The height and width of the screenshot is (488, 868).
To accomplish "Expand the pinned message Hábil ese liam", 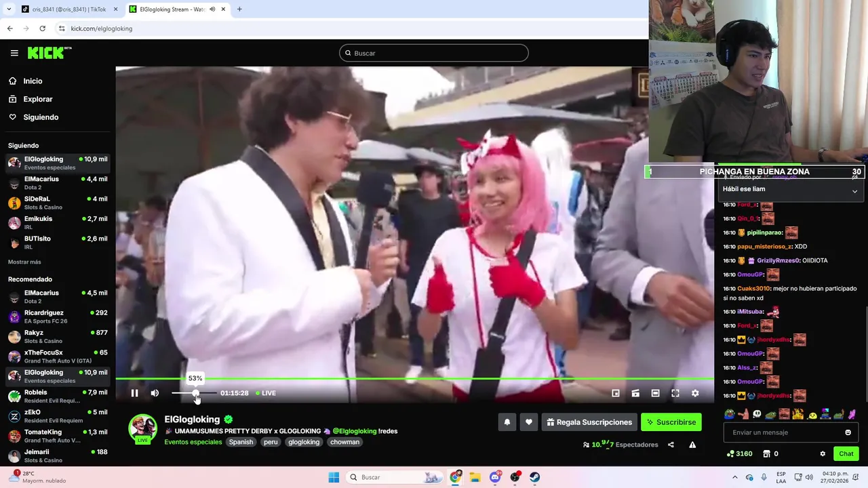I will (x=854, y=191).
